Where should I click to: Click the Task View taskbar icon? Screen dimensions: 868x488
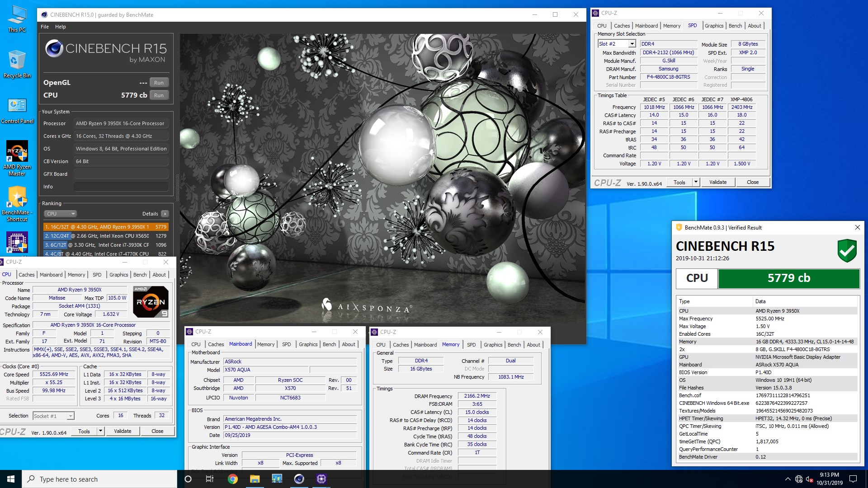point(210,479)
